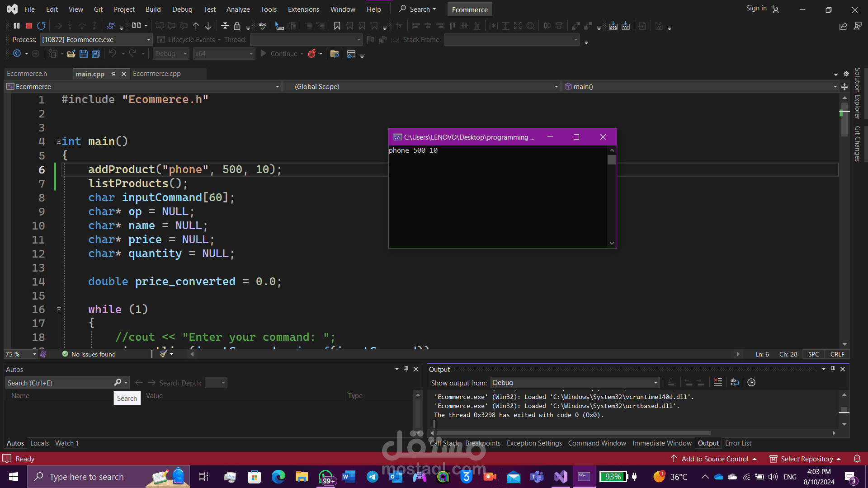Click the Hot Reload flame icon
Screen dimensions: 868x488
pos(312,54)
